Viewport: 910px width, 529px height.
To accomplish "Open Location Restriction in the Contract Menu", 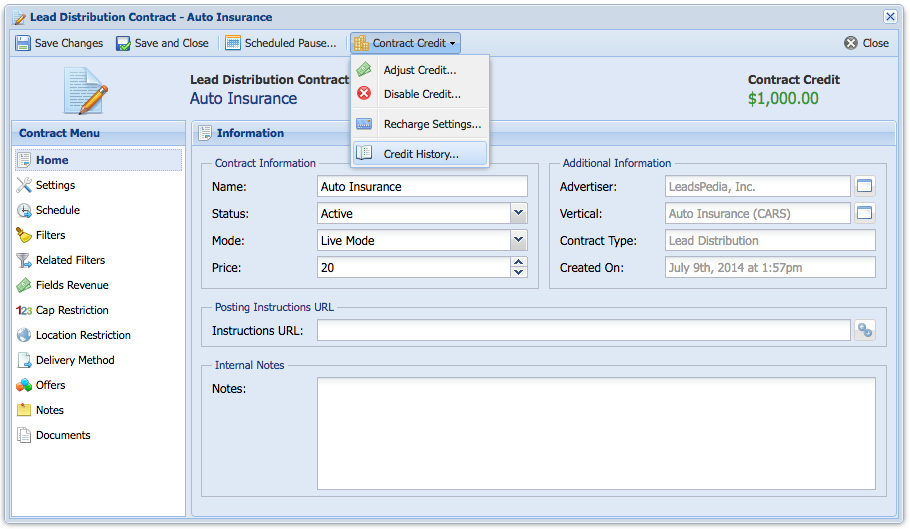I will pyautogui.click(x=98, y=335).
